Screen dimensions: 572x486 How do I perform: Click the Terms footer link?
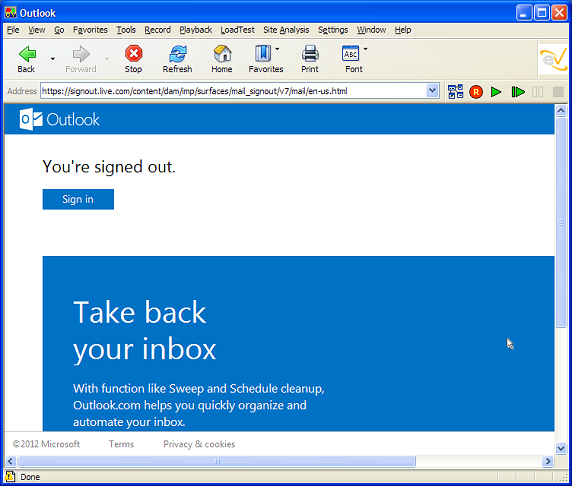[x=121, y=444]
